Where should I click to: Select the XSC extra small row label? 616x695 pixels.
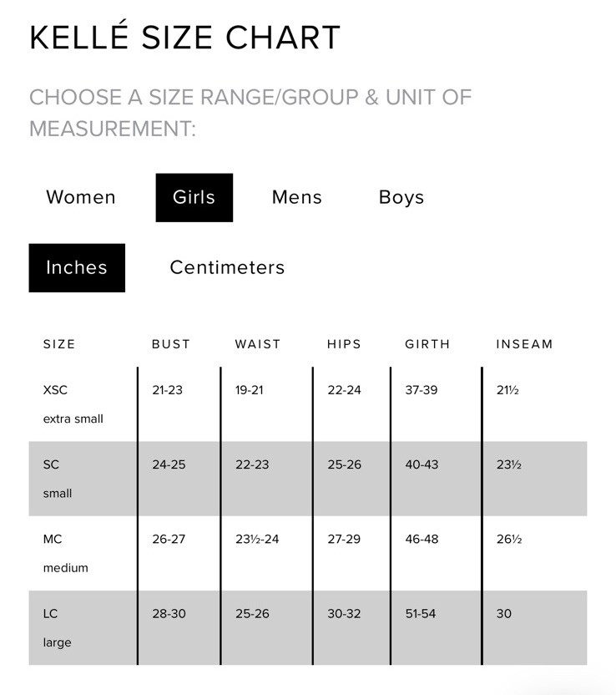(73, 404)
